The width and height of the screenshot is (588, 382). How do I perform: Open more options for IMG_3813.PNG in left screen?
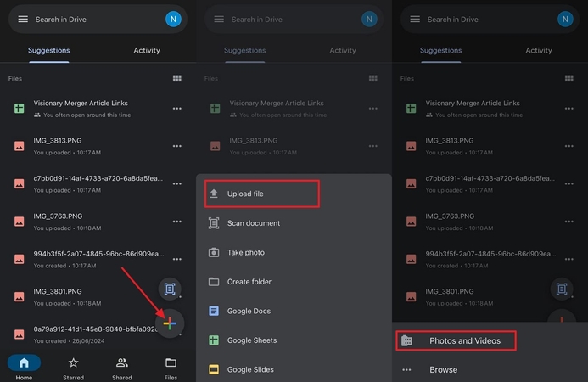[x=177, y=146]
